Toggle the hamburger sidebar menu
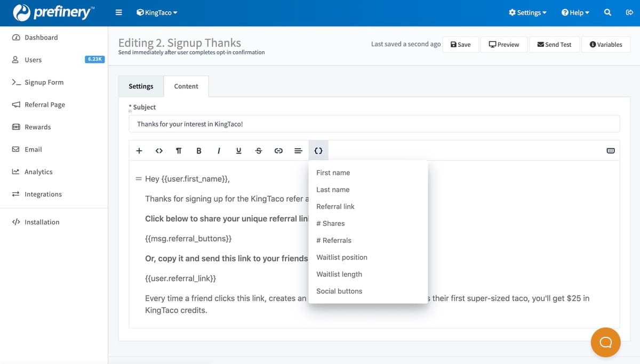Screen dimensions: 640x364 119,12
